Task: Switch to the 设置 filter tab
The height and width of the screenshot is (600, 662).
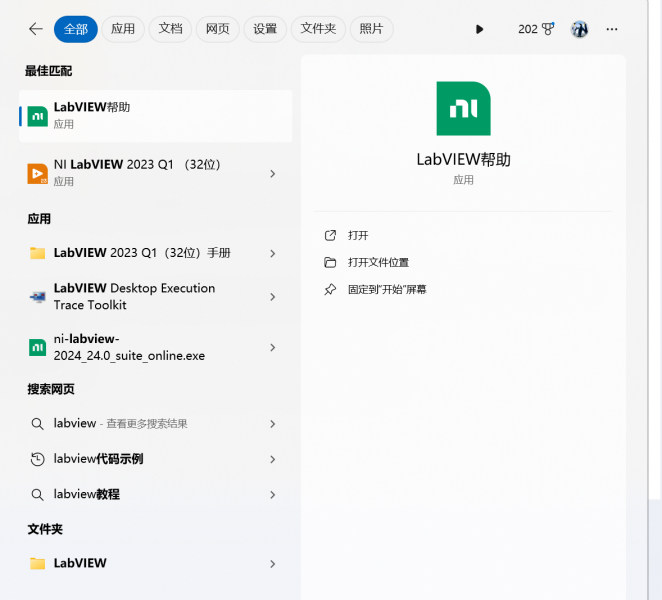Action: click(x=265, y=29)
